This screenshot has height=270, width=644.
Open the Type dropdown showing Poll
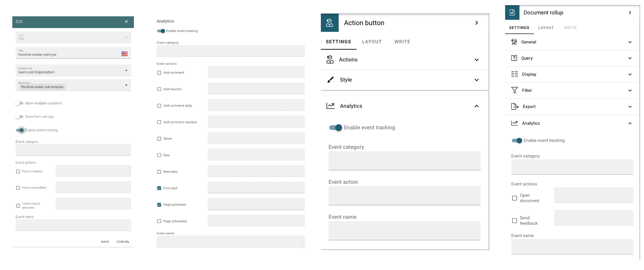[73, 37]
